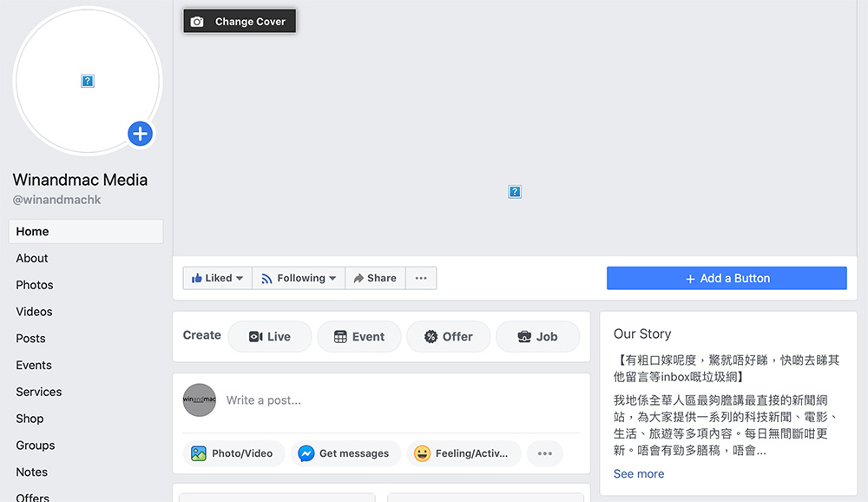This screenshot has width=868, height=502.
Task: Create a Job listing
Action: tap(537, 337)
